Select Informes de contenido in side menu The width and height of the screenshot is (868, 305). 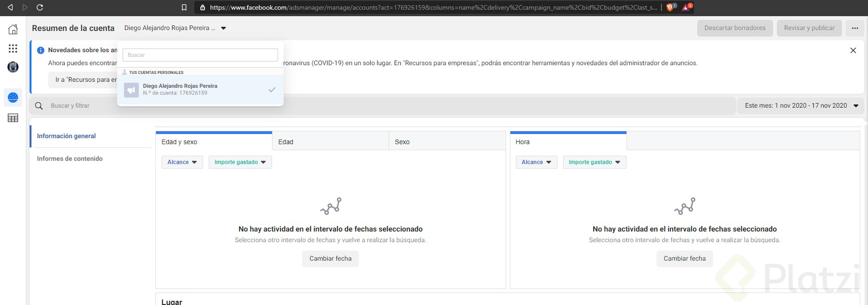(x=70, y=159)
